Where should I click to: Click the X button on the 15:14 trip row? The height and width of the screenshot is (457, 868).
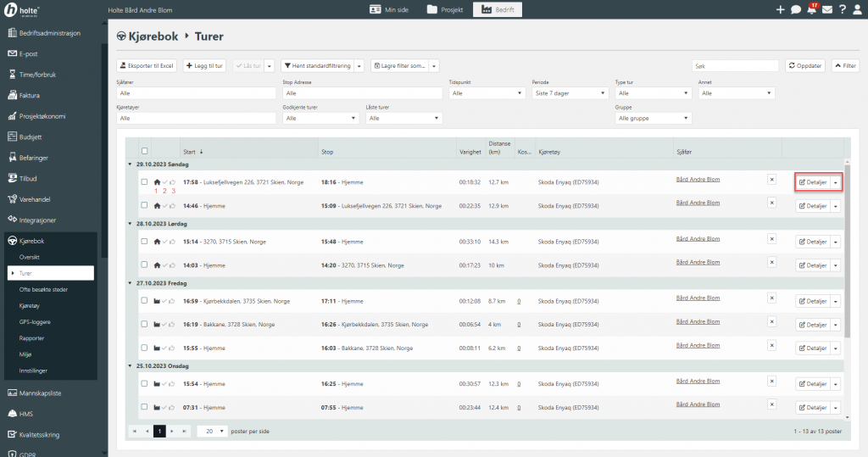point(771,239)
